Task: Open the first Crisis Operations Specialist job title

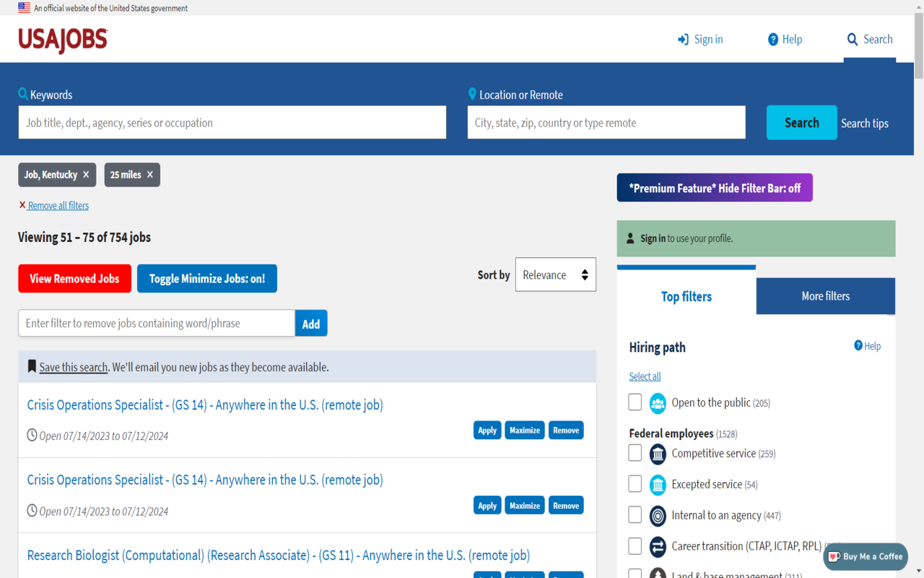Action: [x=205, y=405]
